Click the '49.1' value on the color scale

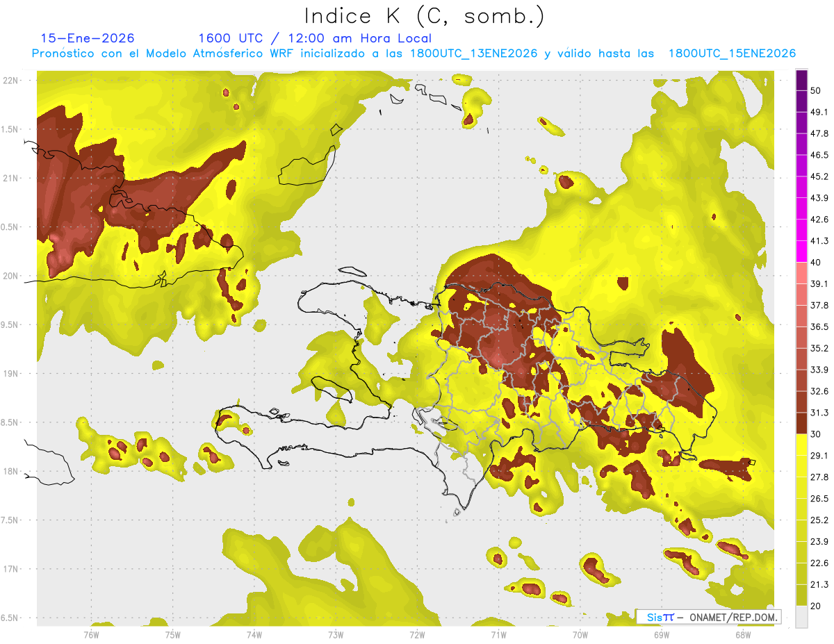click(819, 112)
